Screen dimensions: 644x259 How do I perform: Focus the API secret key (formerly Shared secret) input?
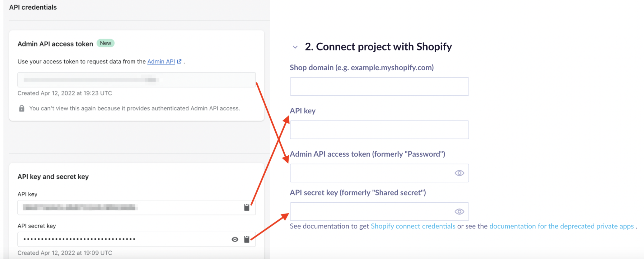pyautogui.click(x=379, y=212)
